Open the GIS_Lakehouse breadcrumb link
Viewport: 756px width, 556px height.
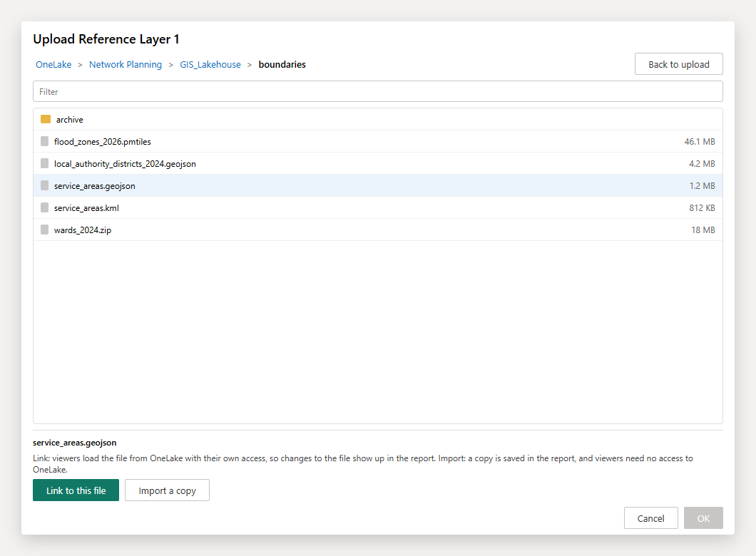[210, 65]
